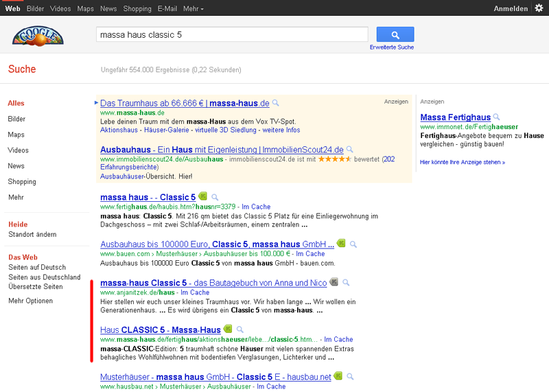Screen dimensions: 549x392
Task: Select Übersetzte Seiten filter
Action: coord(36,286)
